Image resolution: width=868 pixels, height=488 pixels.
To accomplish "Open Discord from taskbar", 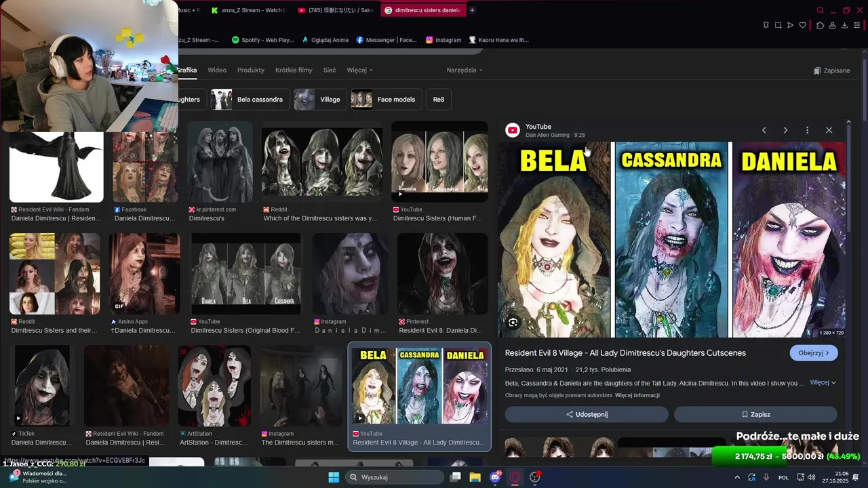I will point(495,477).
